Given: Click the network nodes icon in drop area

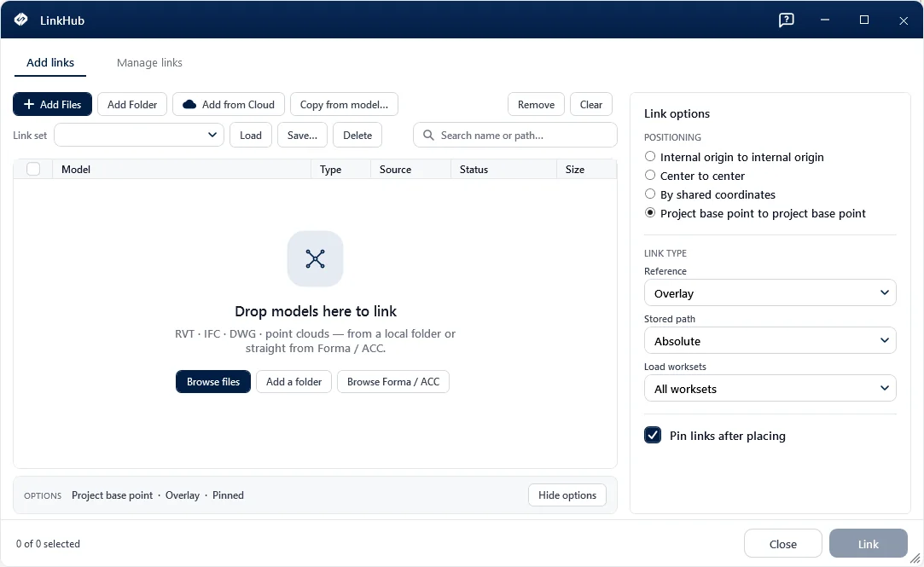Looking at the screenshot, I should 316,258.
